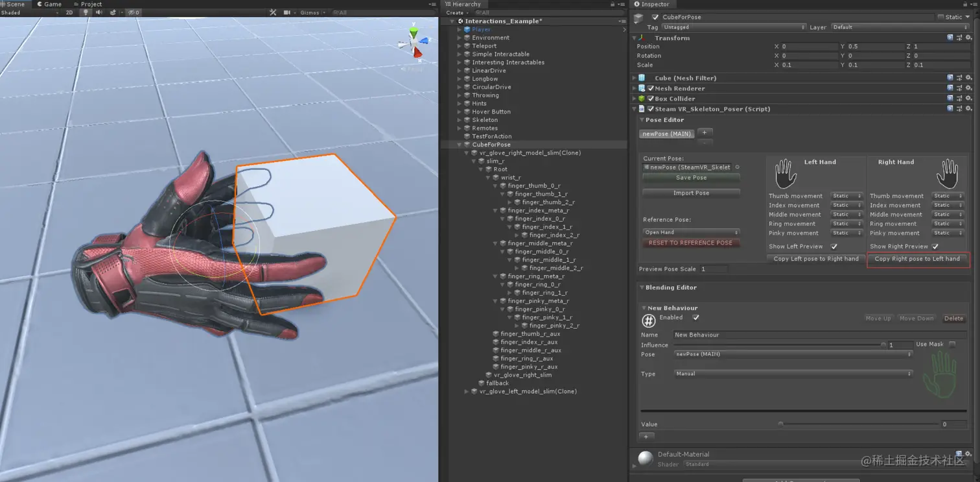Open Default-Material gear menu
Viewport: 980px width, 482px height.
[x=968, y=454]
